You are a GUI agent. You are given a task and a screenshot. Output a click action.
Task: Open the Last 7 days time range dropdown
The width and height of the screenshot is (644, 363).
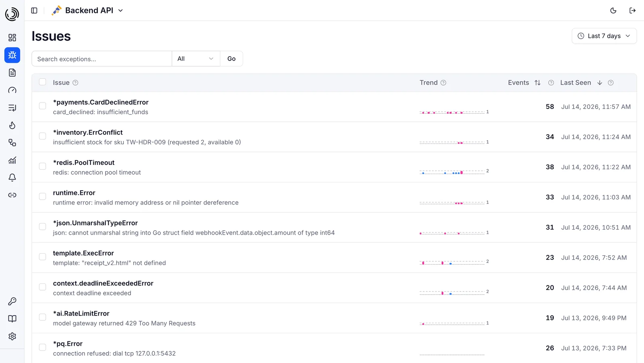[604, 36]
